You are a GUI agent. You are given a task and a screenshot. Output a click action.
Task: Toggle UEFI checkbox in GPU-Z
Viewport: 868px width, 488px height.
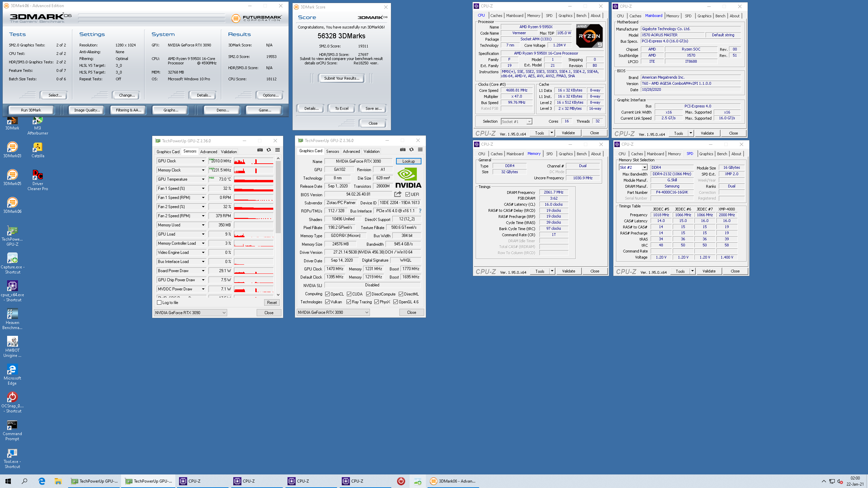(x=408, y=195)
